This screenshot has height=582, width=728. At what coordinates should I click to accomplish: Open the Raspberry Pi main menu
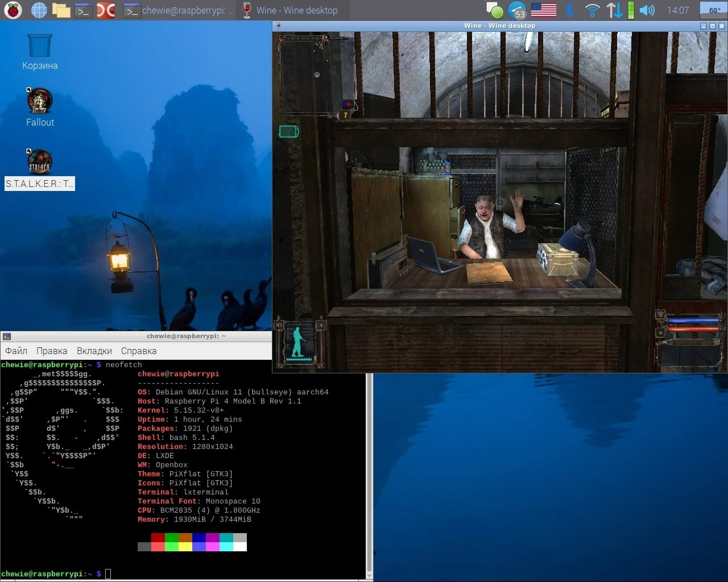tap(13, 10)
